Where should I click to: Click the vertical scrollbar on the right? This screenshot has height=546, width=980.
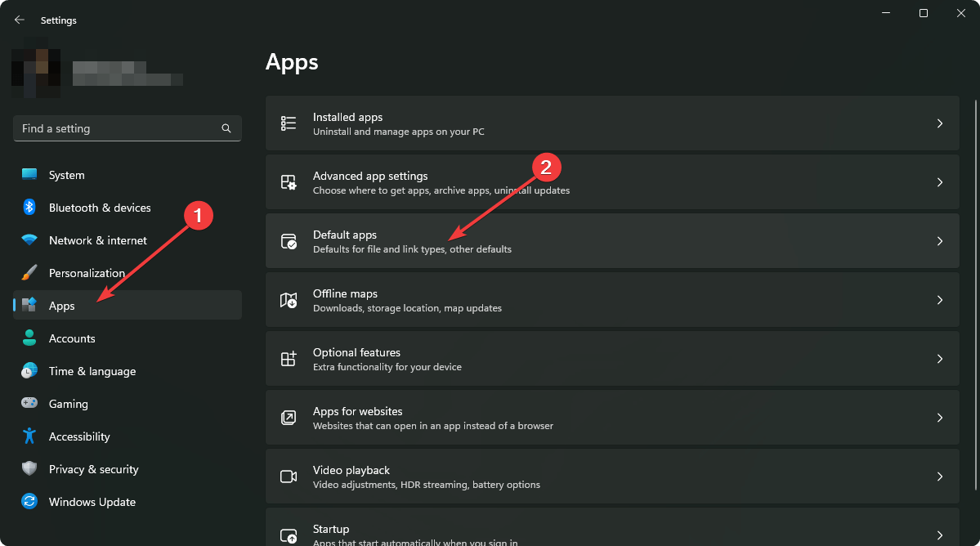pyautogui.click(x=976, y=294)
